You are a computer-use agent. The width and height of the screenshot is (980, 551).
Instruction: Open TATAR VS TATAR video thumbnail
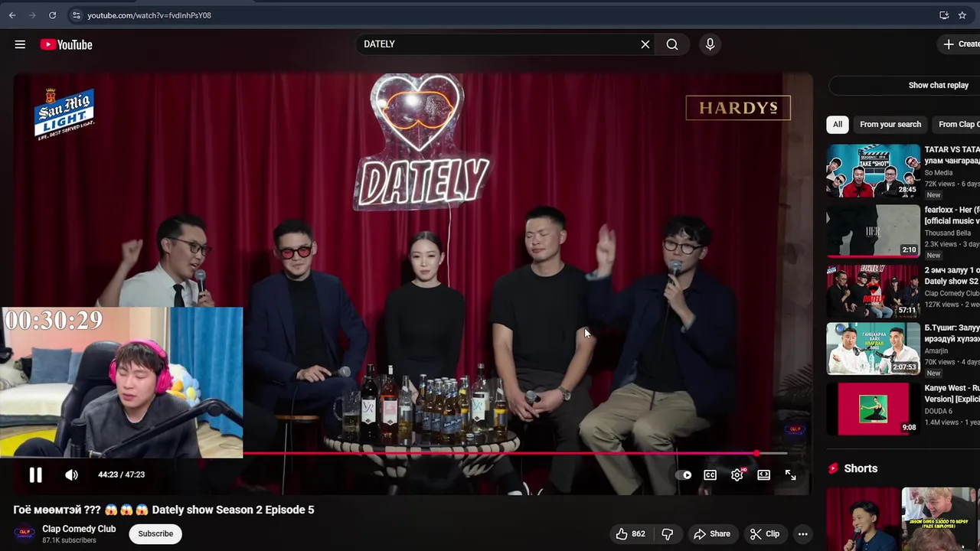coord(873,171)
